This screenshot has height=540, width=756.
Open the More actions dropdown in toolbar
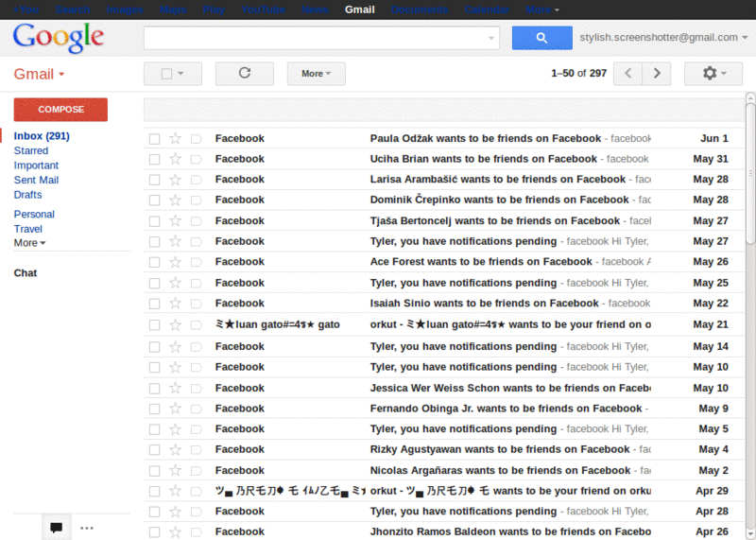317,74
